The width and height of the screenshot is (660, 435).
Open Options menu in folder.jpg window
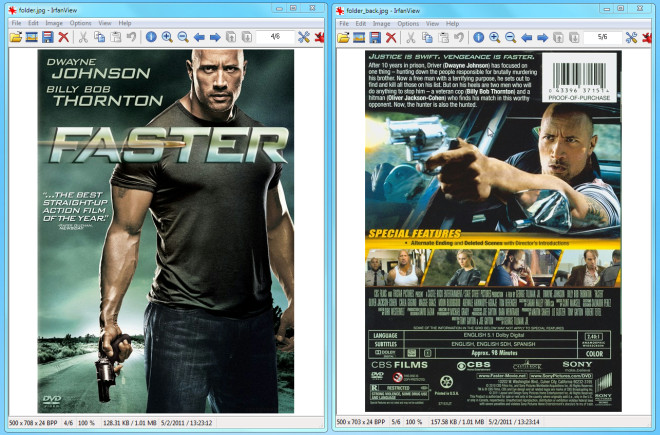80,23
